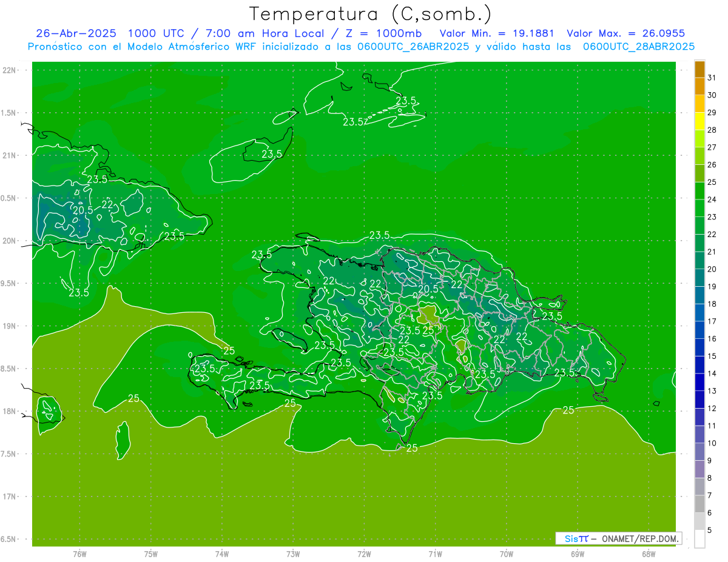Click the 'SisTT' logo text in the credit box
This screenshot has width=728, height=562.
[x=576, y=538]
